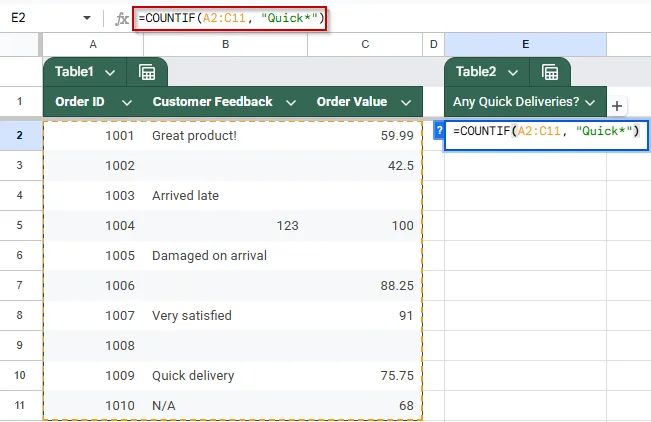Select row 8 header
The width and height of the screenshot is (651, 422).
(x=20, y=315)
